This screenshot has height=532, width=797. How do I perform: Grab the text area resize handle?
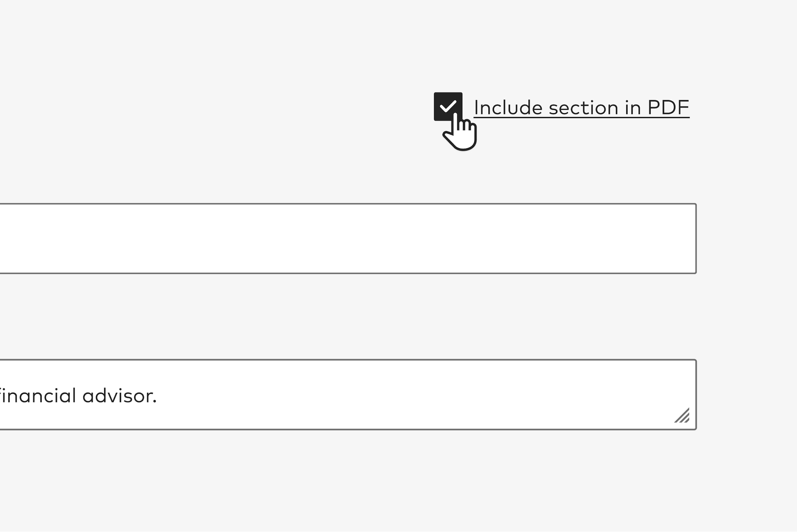[683, 416]
